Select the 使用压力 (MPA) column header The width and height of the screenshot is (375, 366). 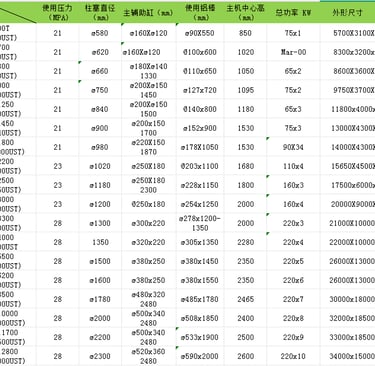pos(57,12)
